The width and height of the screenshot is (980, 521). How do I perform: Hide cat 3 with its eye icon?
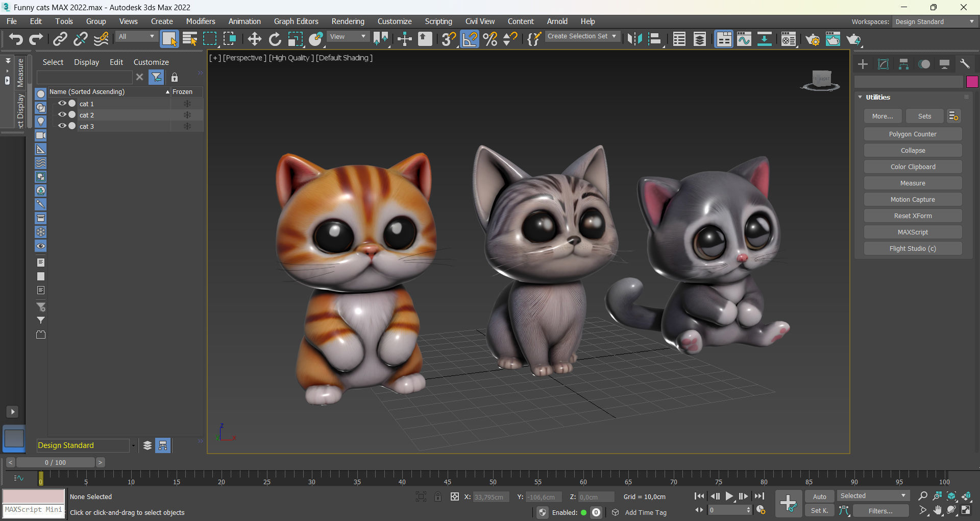[62, 126]
